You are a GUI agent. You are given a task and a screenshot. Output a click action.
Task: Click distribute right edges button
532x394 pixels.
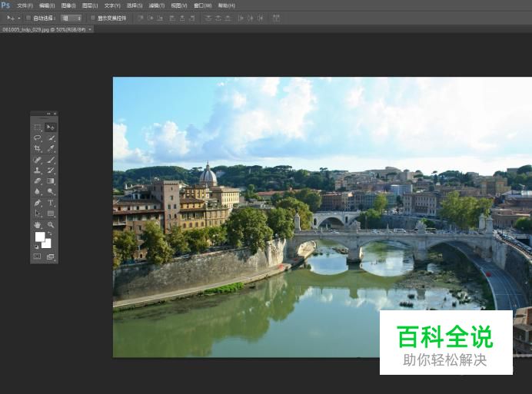[260, 18]
